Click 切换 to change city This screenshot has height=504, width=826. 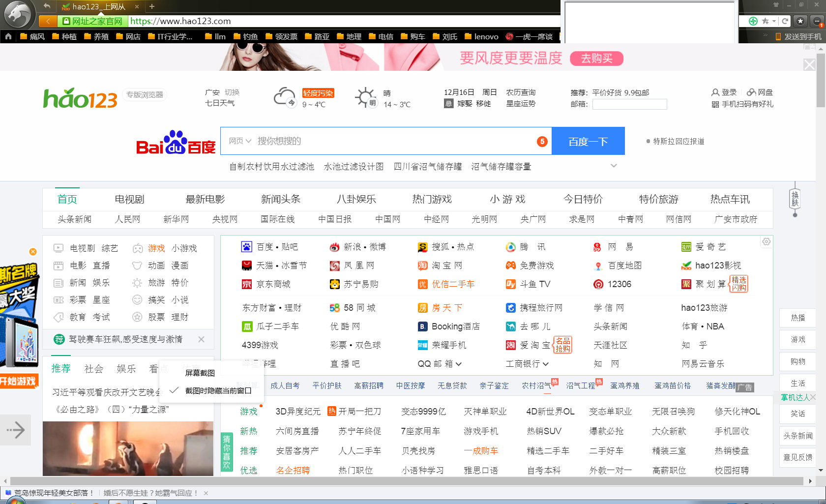click(x=232, y=92)
